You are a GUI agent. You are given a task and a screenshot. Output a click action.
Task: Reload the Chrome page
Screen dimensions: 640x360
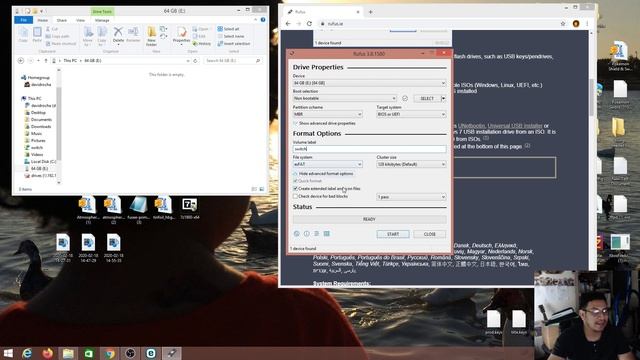click(309, 24)
